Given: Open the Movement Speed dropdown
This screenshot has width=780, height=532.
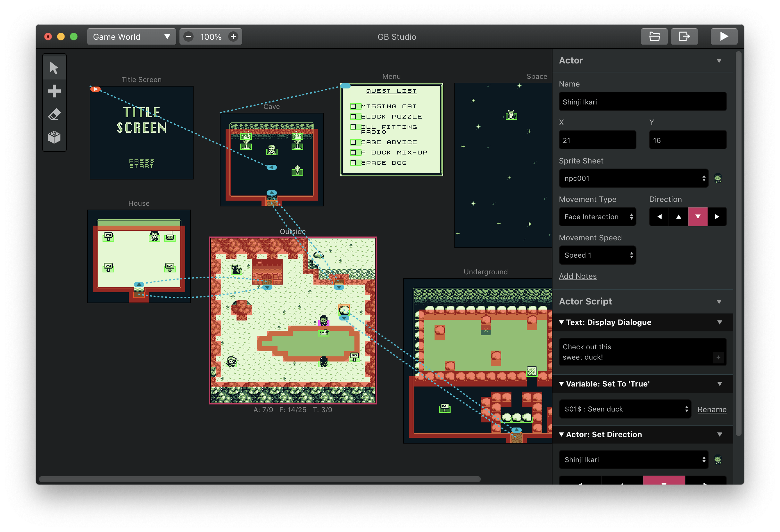Looking at the screenshot, I should pos(597,255).
